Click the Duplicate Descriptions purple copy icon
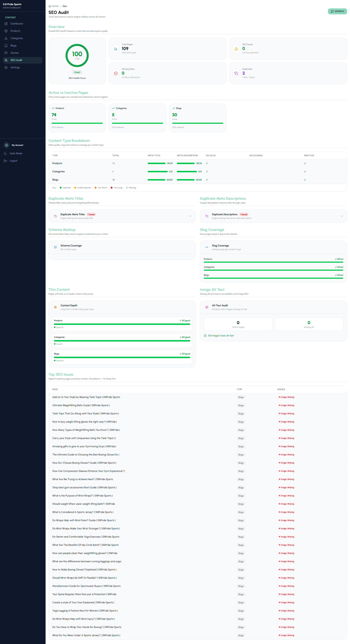Viewport: 350px width, 644px height. 207,216
